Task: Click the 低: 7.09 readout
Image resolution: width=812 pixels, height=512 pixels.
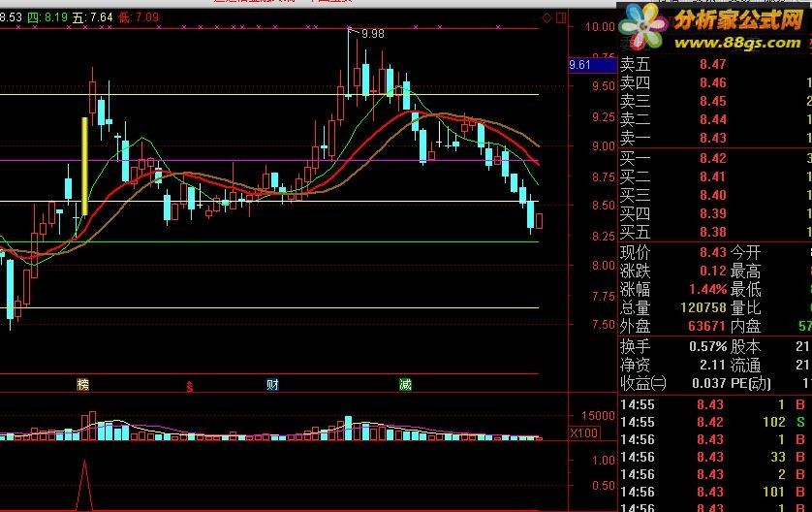Action: pyautogui.click(x=139, y=17)
